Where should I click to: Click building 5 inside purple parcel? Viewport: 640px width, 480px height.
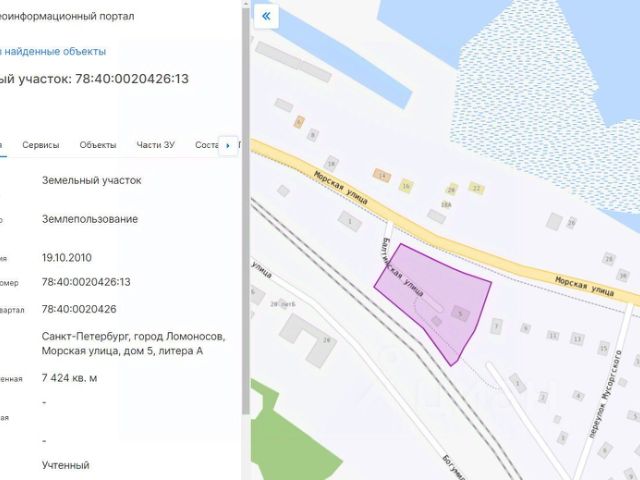click(461, 313)
